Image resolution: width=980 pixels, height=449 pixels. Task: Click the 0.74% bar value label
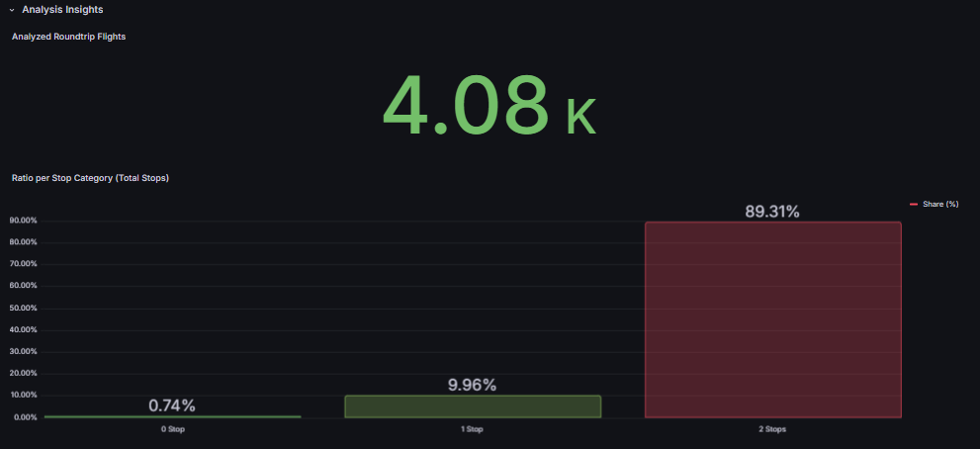pos(172,405)
